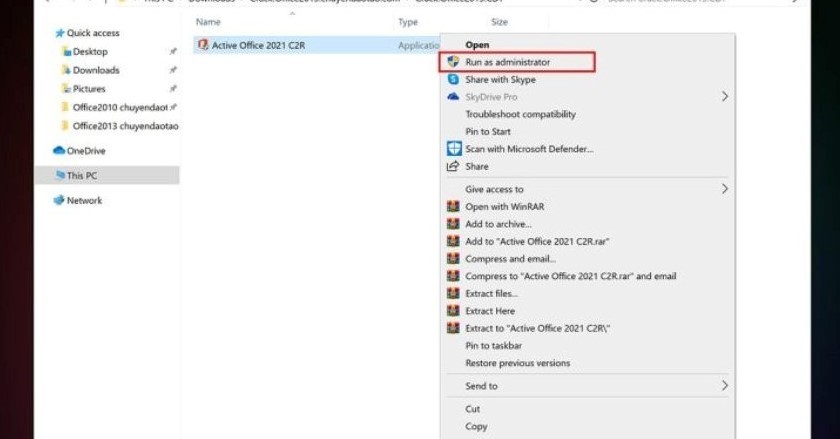
Task: Click the Share arrow icon
Action: coord(453,166)
